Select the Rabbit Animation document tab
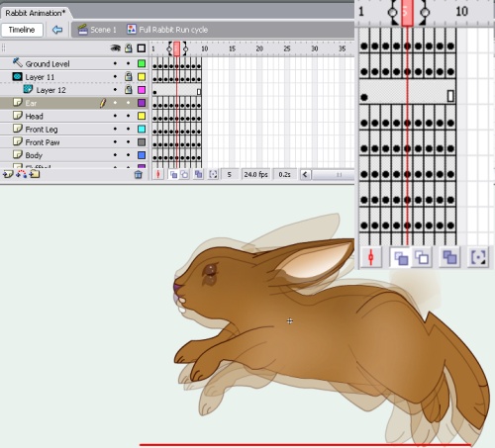 [x=35, y=13]
